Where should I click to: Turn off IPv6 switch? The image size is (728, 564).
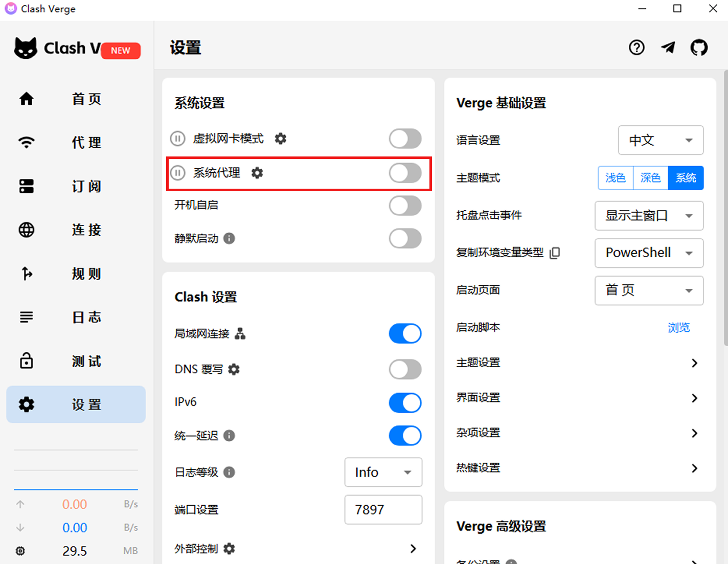[405, 402]
